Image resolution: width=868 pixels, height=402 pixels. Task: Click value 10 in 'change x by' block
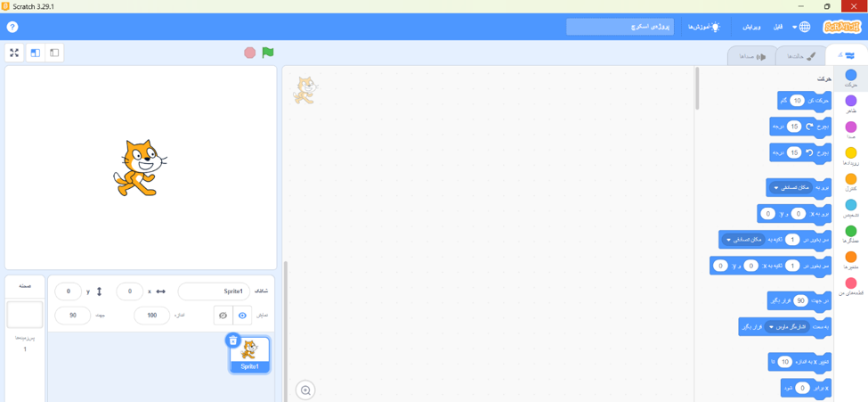(785, 362)
